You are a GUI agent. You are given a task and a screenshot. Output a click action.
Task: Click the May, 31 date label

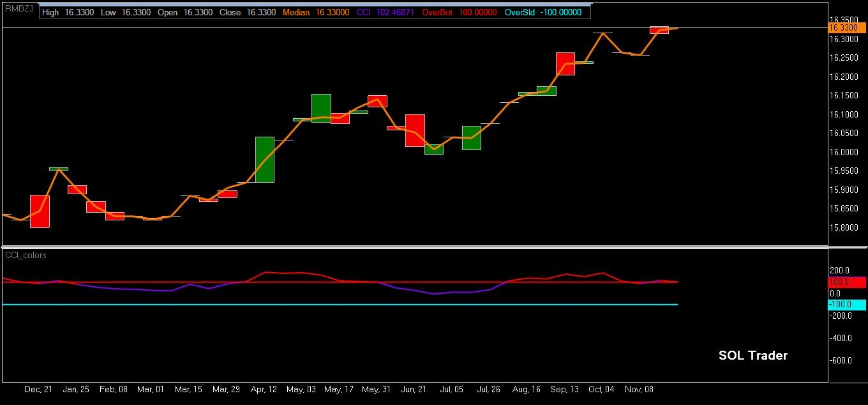point(377,389)
